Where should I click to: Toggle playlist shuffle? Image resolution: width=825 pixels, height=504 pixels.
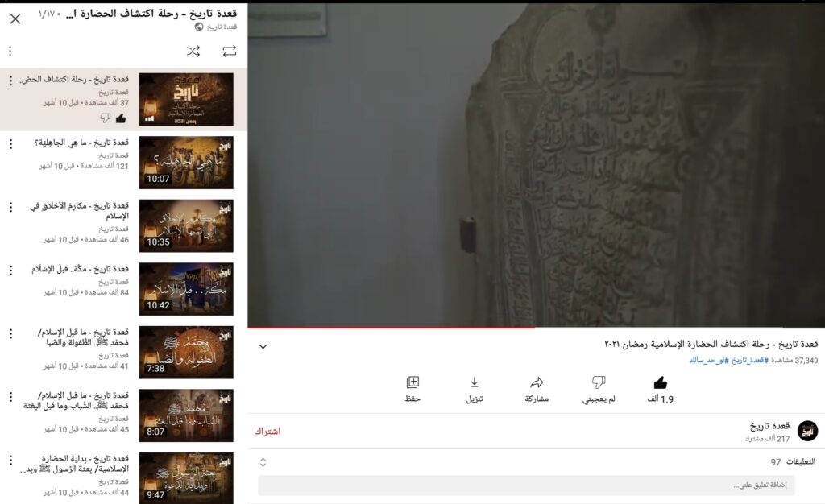click(193, 52)
